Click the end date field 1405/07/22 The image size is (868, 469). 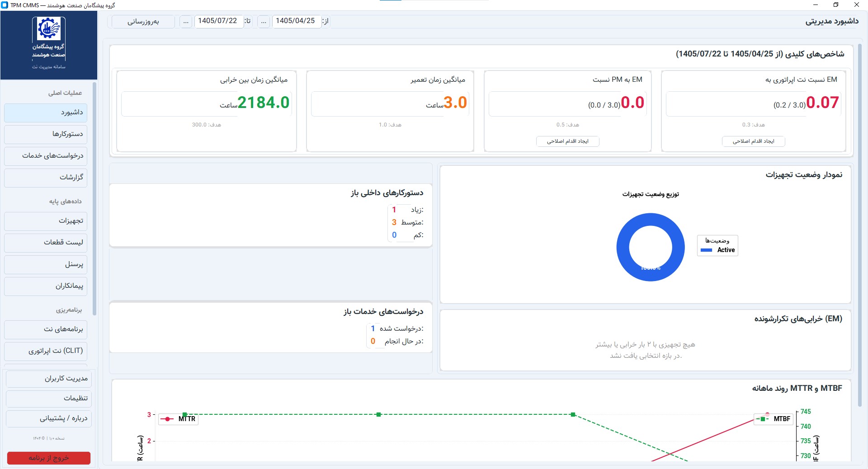pos(218,21)
